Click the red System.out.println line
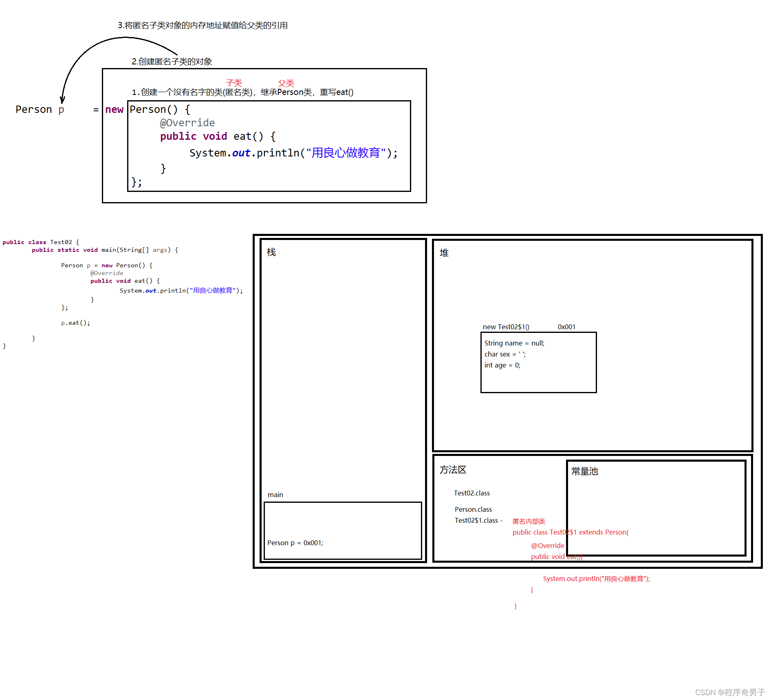Viewport: 771px width, 700px height. click(597, 579)
